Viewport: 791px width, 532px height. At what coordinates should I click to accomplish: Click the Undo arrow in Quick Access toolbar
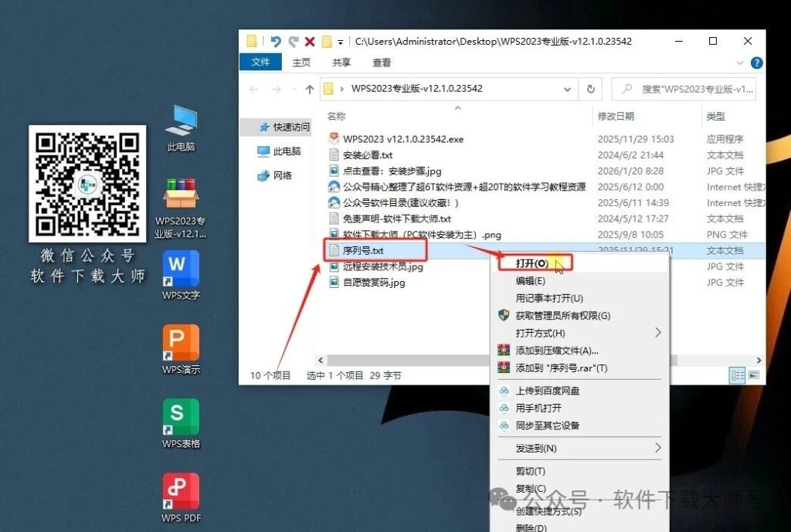pos(277,42)
